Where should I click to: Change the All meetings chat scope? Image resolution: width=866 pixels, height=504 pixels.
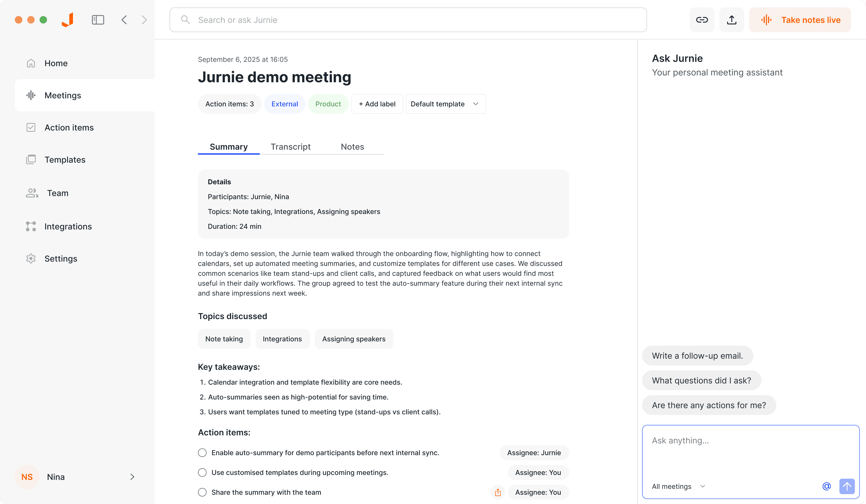coord(678,486)
